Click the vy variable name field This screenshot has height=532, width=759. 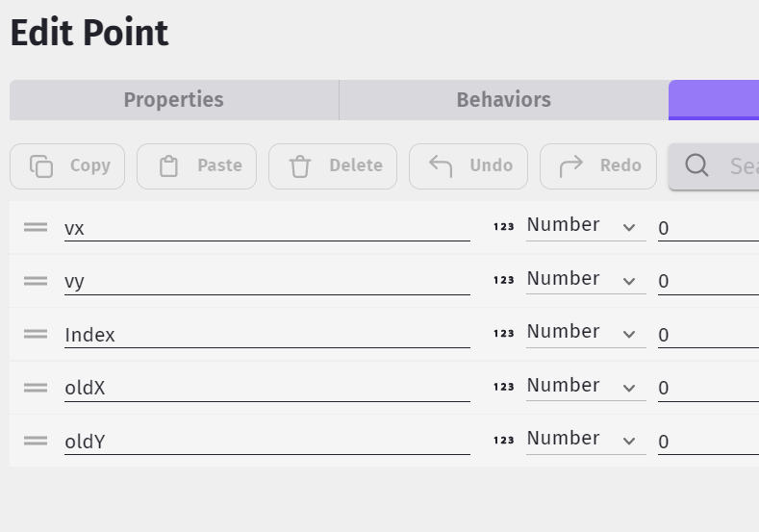(267, 281)
